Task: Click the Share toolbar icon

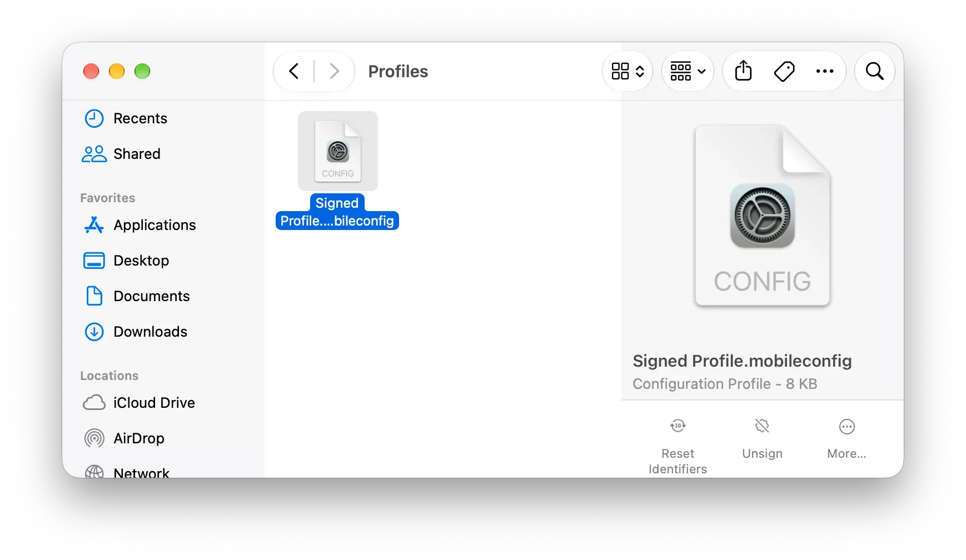Action: [743, 71]
